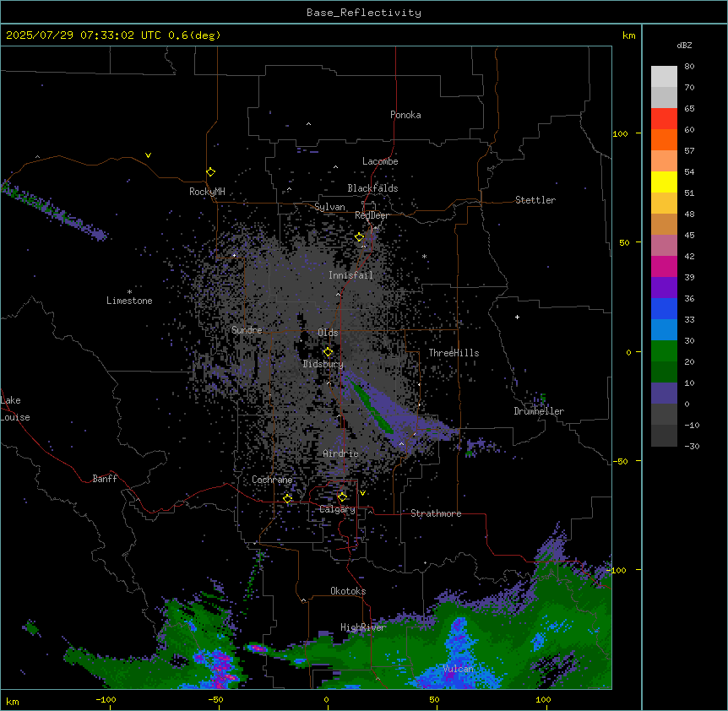Select the Strathmore label
This screenshot has height=711, width=728.
(x=436, y=513)
